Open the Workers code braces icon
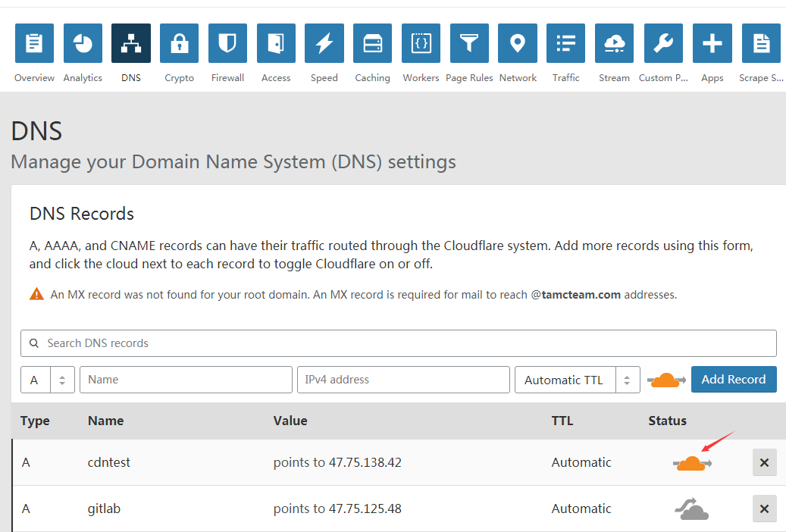This screenshot has width=786, height=532. pos(421,43)
